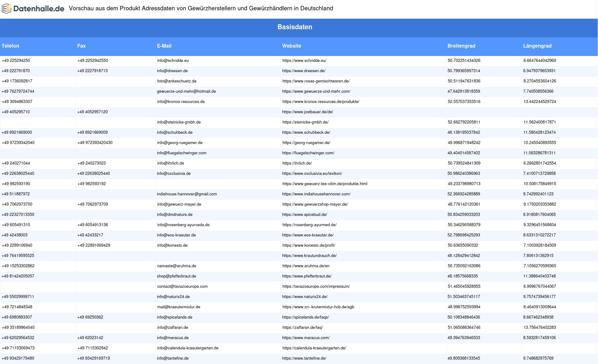
Task: Open the naturix24.de website link
Action: click(305, 297)
